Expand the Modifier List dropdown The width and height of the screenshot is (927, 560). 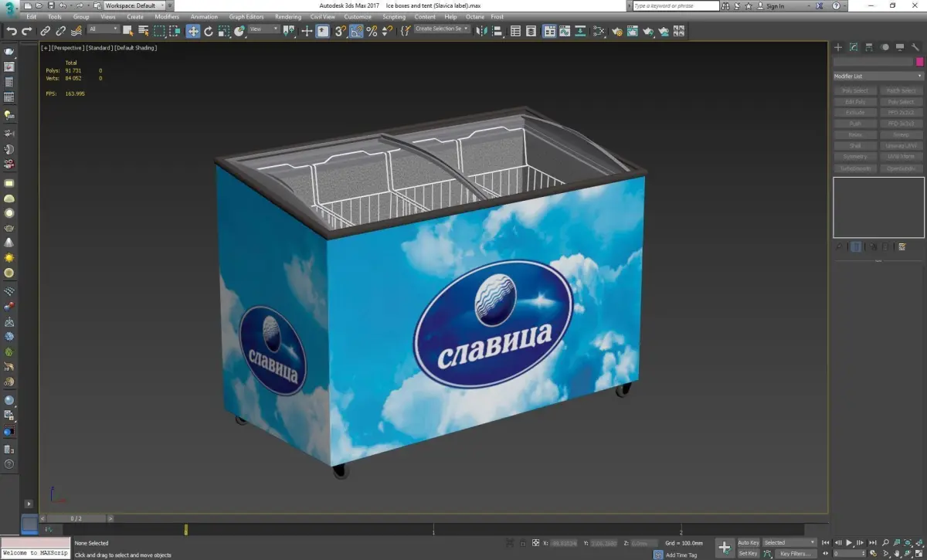click(x=878, y=76)
